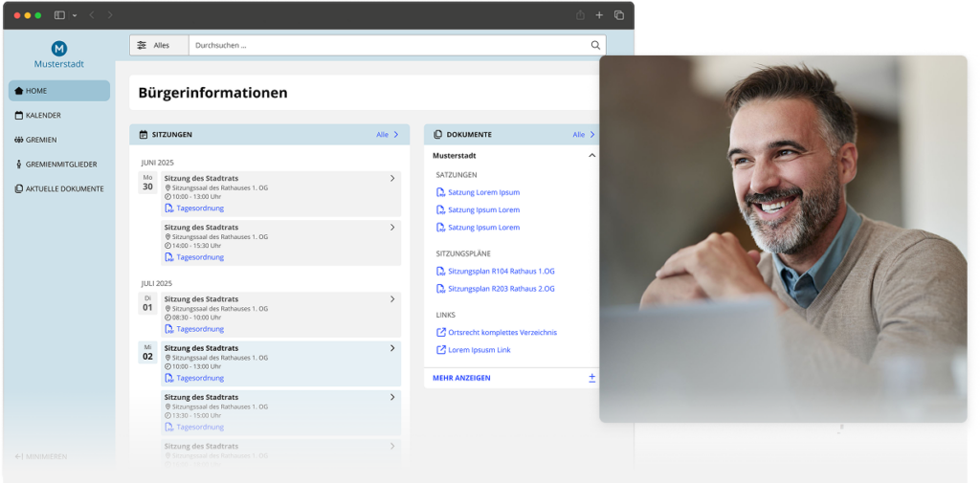Expand the June 30 10:00 Stadtrat session
This screenshot has width=980, height=483.
point(392,178)
